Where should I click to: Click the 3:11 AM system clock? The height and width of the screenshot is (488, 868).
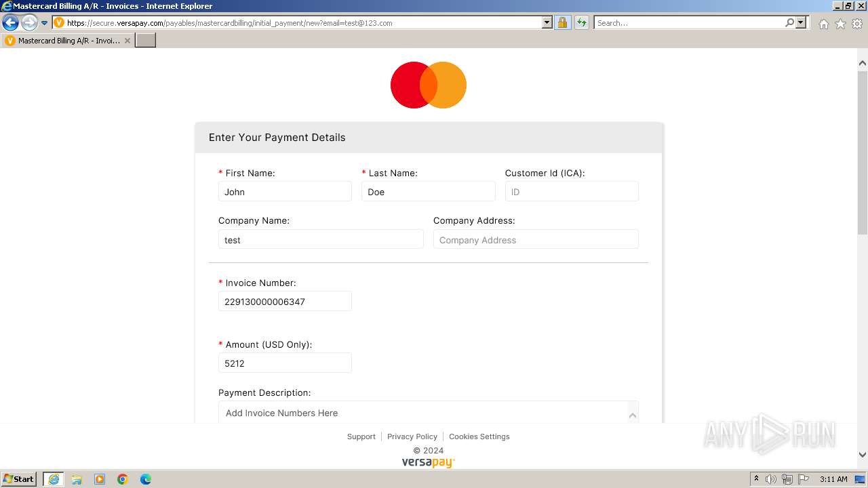(833, 479)
